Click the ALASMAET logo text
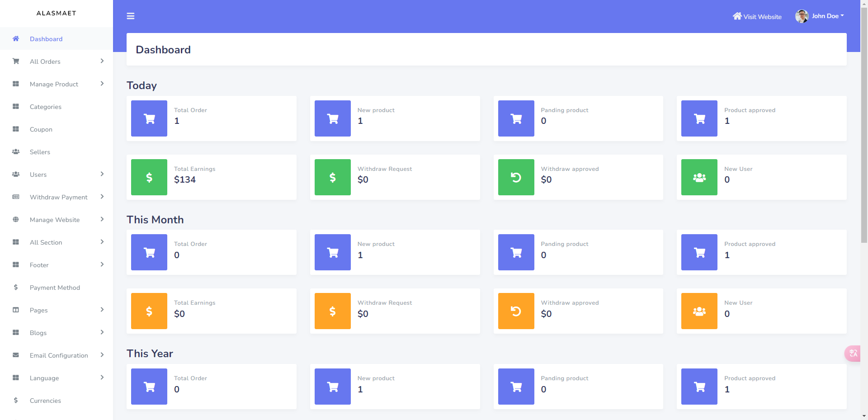Image resolution: width=868 pixels, height=420 pixels. pyautogui.click(x=57, y=13)
